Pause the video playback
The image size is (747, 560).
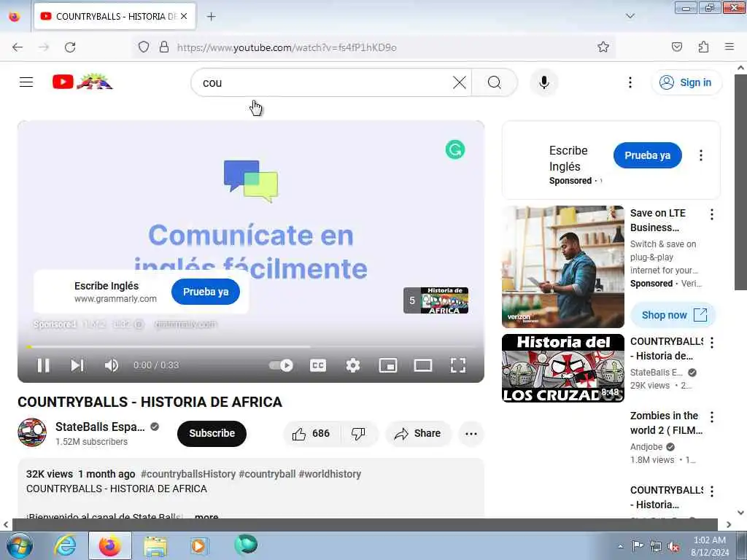43,365
